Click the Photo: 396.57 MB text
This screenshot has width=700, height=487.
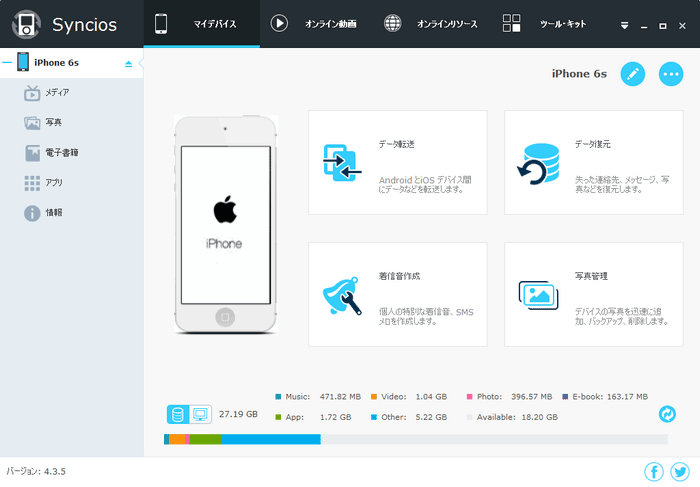click(x=514, y=396)
